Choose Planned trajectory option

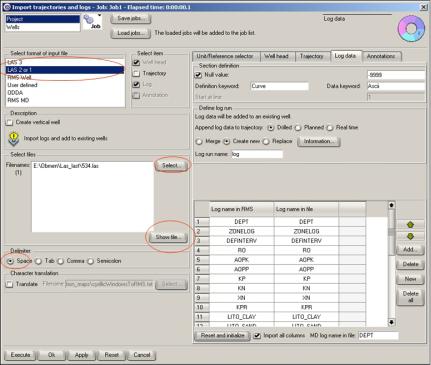click(x=298, y=128)
